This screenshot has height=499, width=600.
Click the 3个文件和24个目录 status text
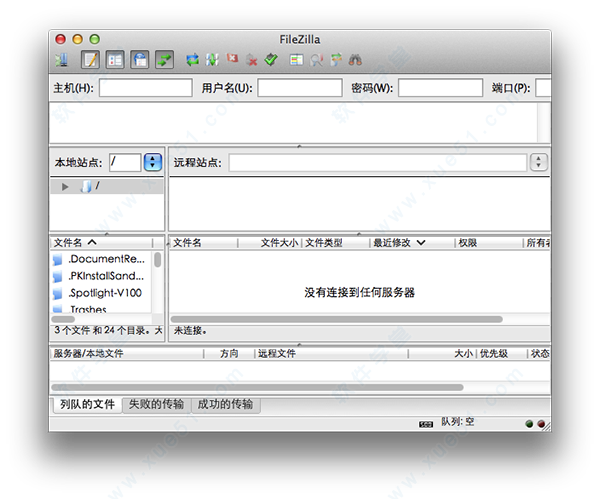[x=108, y=330]
